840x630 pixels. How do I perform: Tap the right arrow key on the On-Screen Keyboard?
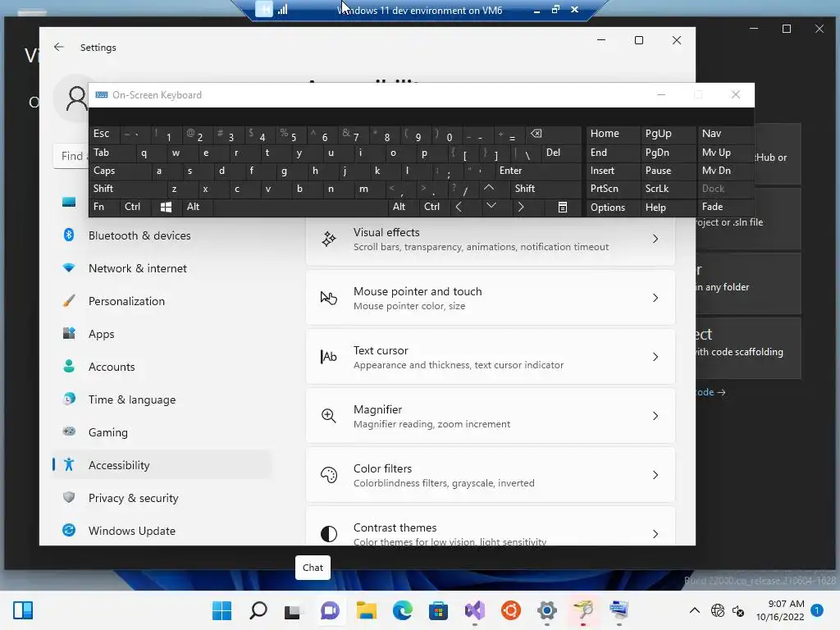point(521,207)
